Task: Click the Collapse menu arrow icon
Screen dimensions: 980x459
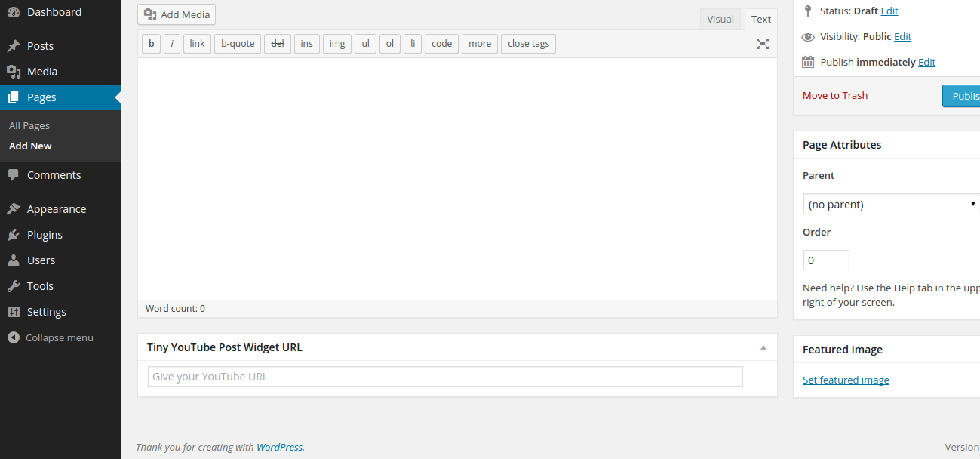Action: tap(14, 337)
